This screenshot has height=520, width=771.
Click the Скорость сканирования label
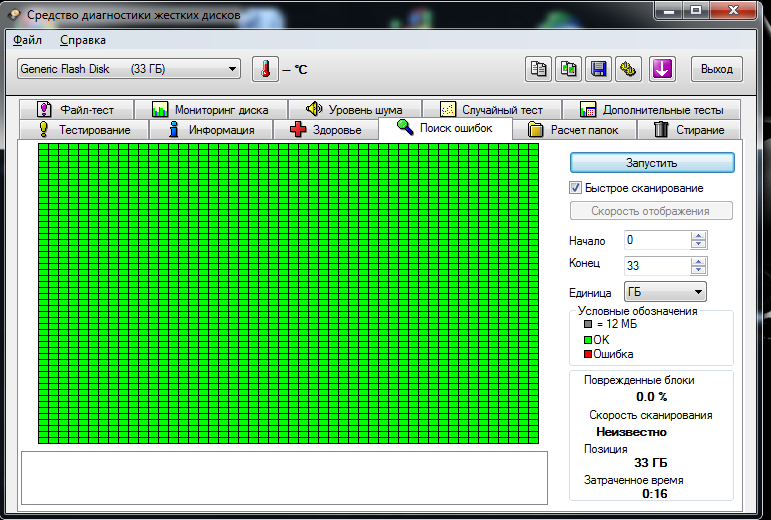pyautogui.click(x=651, y=415)
